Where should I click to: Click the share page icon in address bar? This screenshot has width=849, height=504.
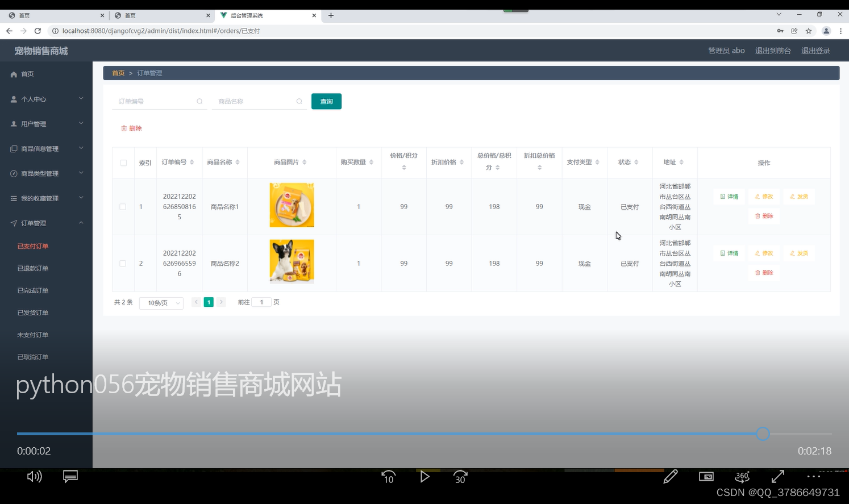(x=794, y=31)
